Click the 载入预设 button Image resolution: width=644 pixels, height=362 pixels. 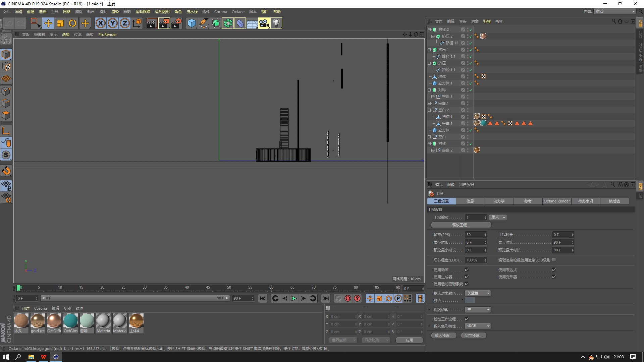click(x=443, y=336)
